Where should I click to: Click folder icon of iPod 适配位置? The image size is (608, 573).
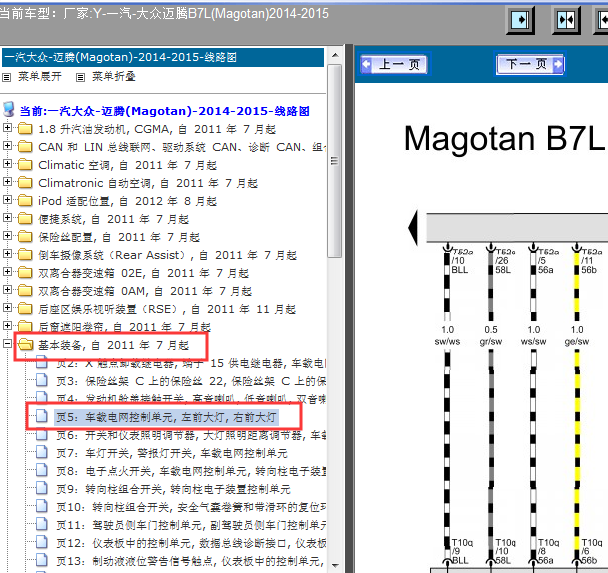pyautogui.click(x=25, y=200)
